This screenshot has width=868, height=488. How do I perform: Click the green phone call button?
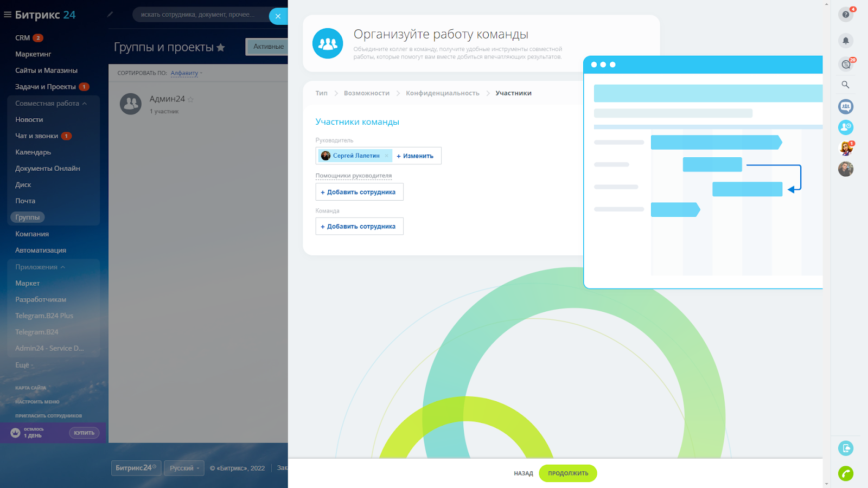[x=846, y=473]
